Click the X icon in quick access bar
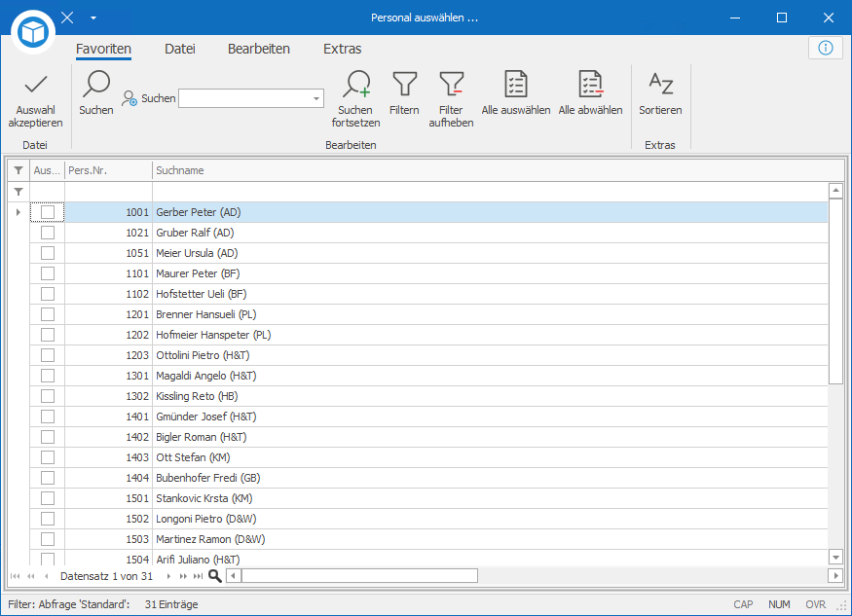The height and width of the screenshot is (616, 852). point(67,18)
